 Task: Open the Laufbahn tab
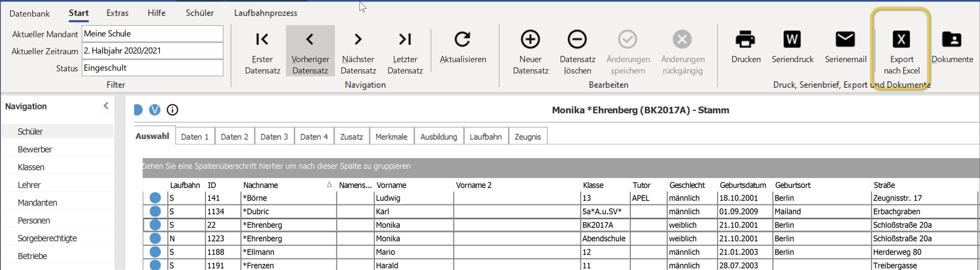pyautogui.click(x=486, y=137)
